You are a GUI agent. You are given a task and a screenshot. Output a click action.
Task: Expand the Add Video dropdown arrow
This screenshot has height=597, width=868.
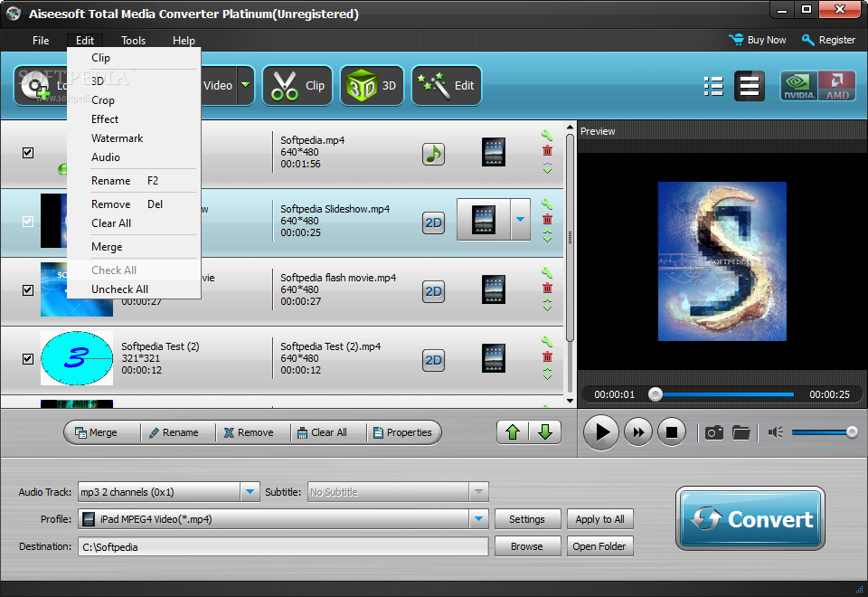(246, 85)
